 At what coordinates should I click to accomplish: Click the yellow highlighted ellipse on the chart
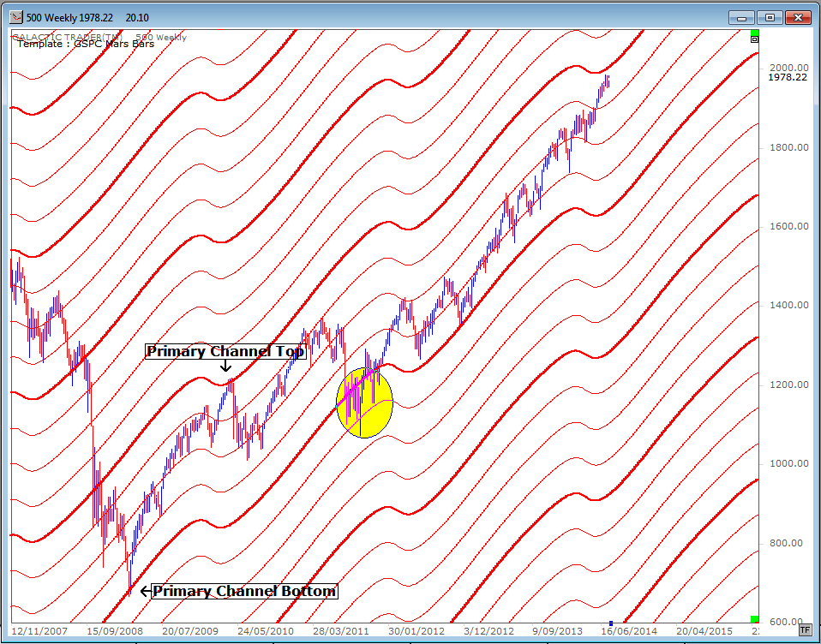[x=364, y=402]
